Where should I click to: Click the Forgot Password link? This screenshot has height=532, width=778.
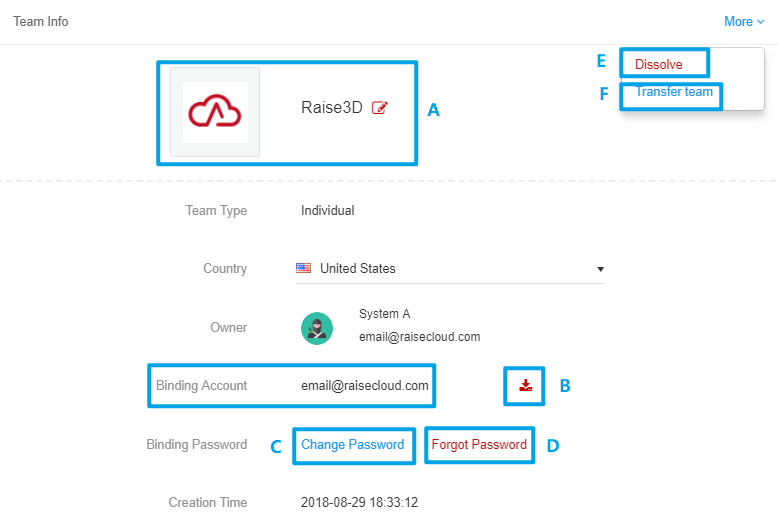tap(479, 445)
